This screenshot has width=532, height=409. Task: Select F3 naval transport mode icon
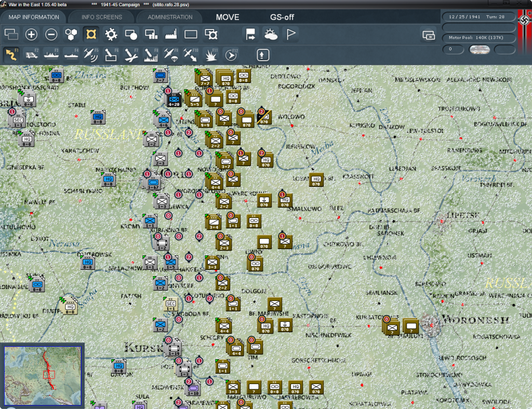point(51,54)
